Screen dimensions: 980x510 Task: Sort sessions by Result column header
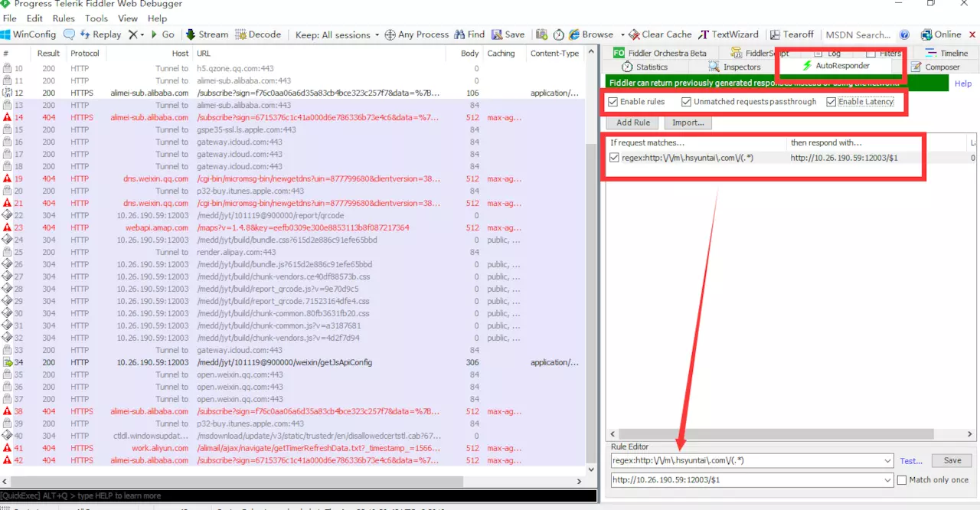(x=48, y=54)
